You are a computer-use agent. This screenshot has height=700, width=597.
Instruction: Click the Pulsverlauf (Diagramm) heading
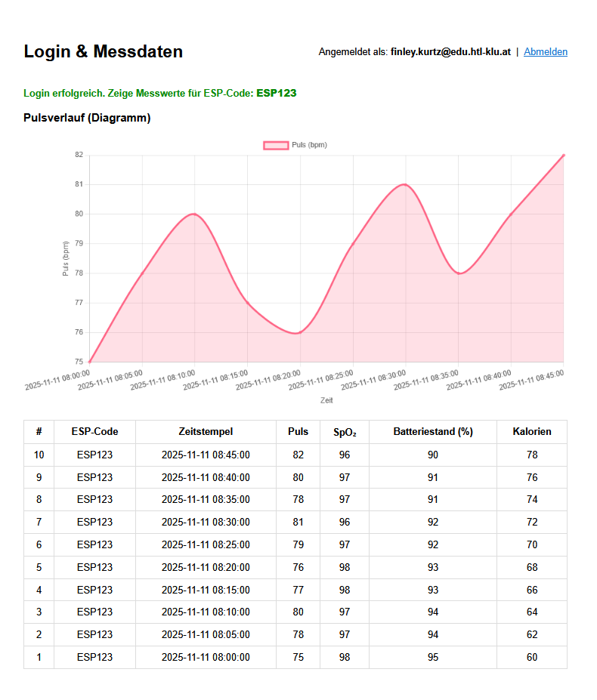click(x=87, y=118)
